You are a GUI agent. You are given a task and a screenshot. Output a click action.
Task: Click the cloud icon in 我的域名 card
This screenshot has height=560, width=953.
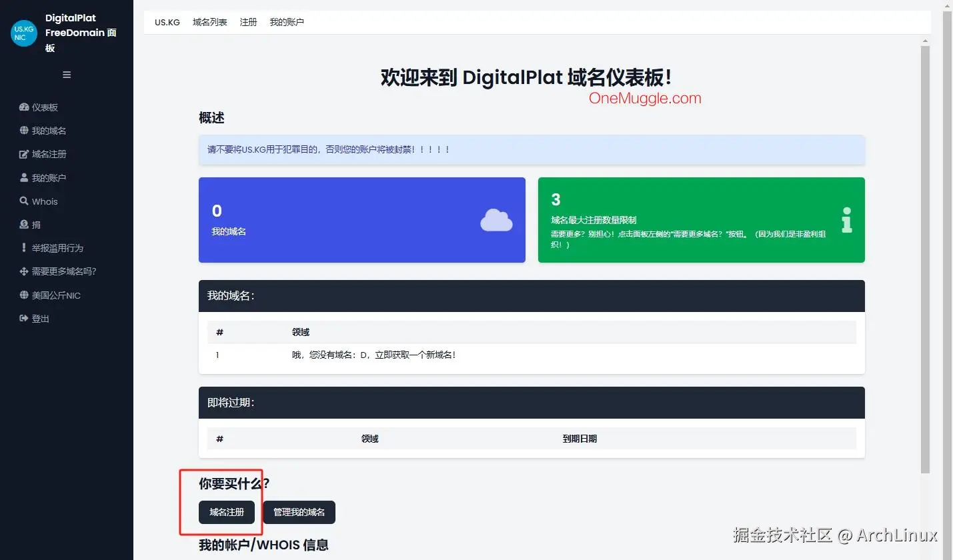click(496, 220)
